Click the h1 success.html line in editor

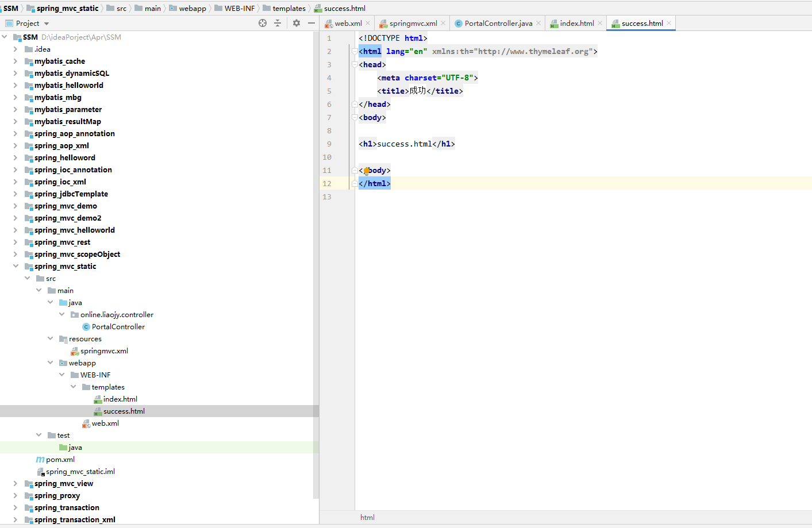[x=407, y=144]
